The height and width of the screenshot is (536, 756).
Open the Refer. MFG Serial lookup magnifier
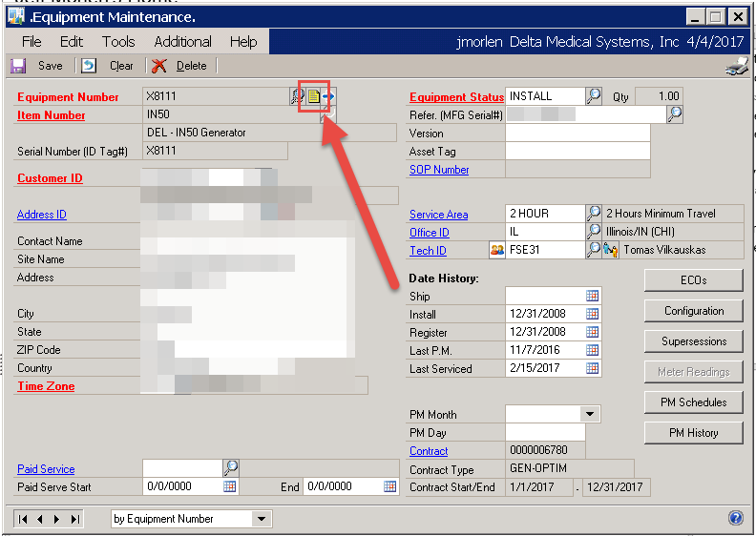click(x=675, y=114)
